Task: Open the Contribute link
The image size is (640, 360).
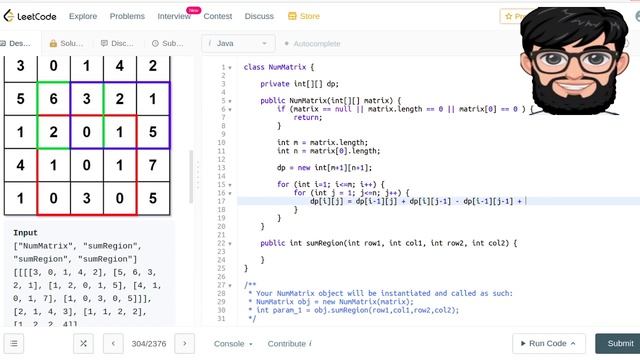Action: point(289,344)
